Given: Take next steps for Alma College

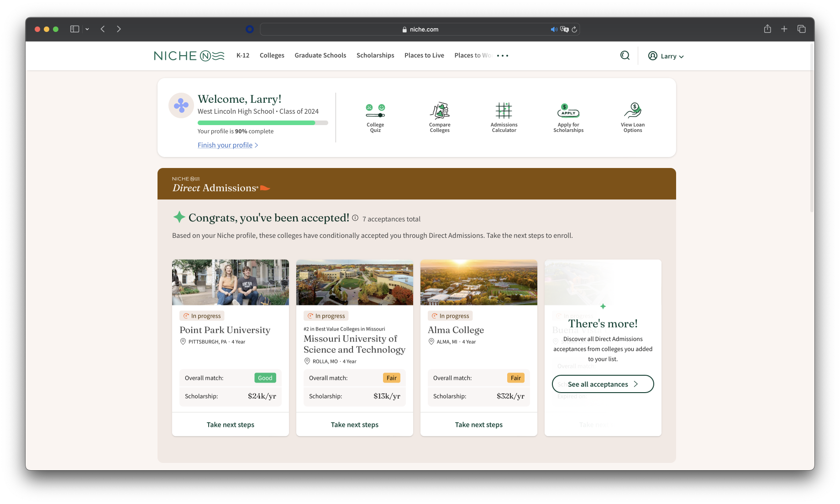Looking at the screenshot, I should point(479,425).
